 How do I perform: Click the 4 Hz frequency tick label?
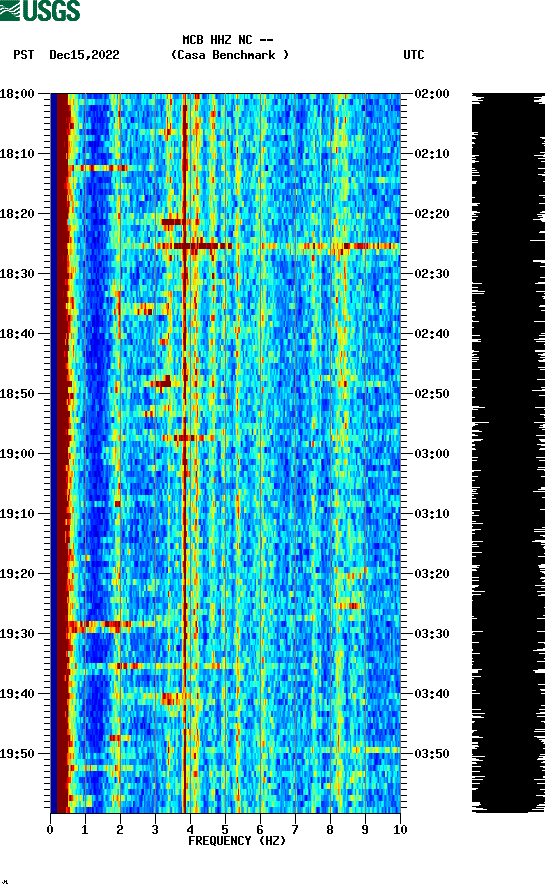pos(190,830)
